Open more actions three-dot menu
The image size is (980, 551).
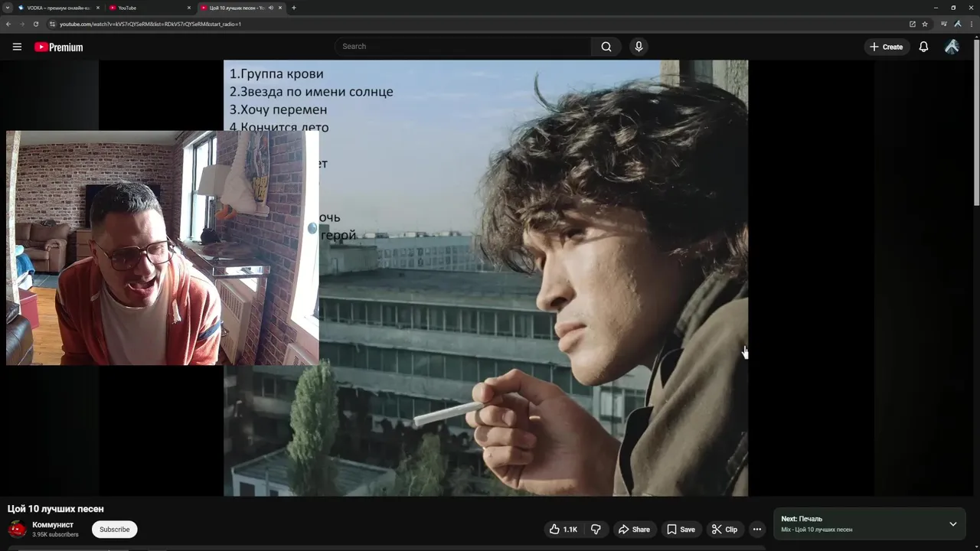(x=756, y=530)
